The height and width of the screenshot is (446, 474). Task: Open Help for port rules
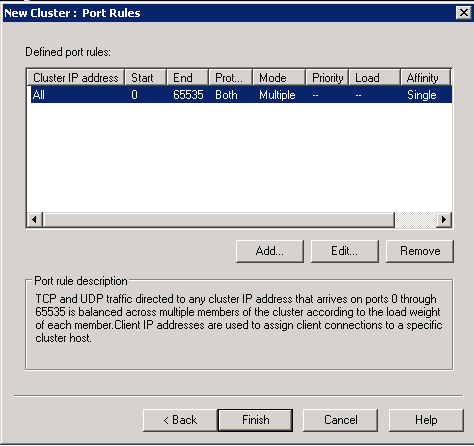[x=426, y=420]
